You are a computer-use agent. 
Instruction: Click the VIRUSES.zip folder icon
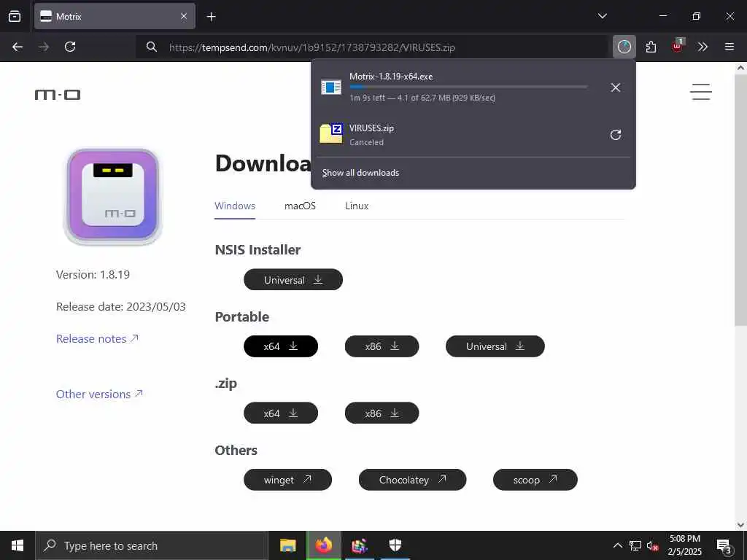331,134
